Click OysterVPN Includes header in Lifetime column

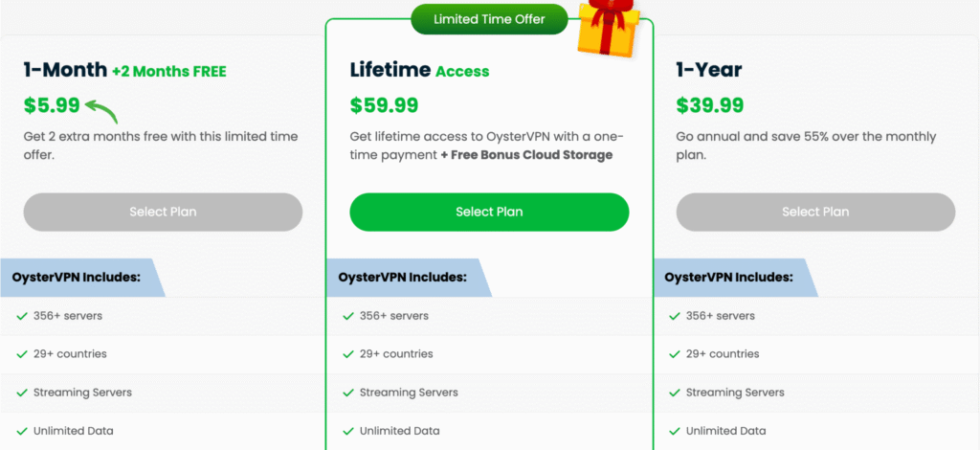402,278
